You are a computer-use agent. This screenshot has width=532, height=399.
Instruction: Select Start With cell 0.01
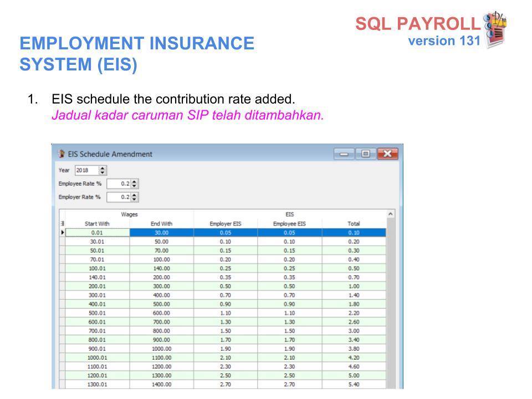coord(97,233)
